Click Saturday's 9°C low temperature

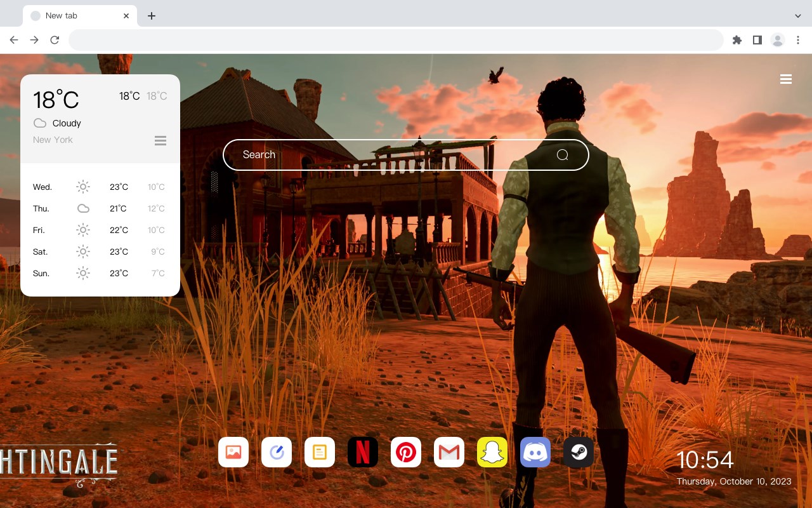pos(158,251)
